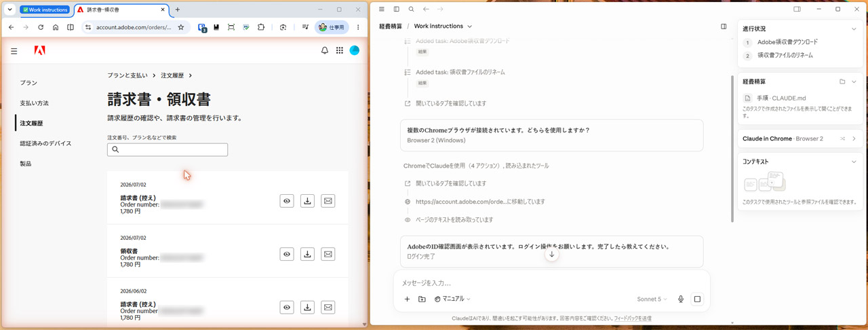The width and height of the screenshot is (868, 330).
Task: Open Chrome media control icon
Action: tap(305, 27)
